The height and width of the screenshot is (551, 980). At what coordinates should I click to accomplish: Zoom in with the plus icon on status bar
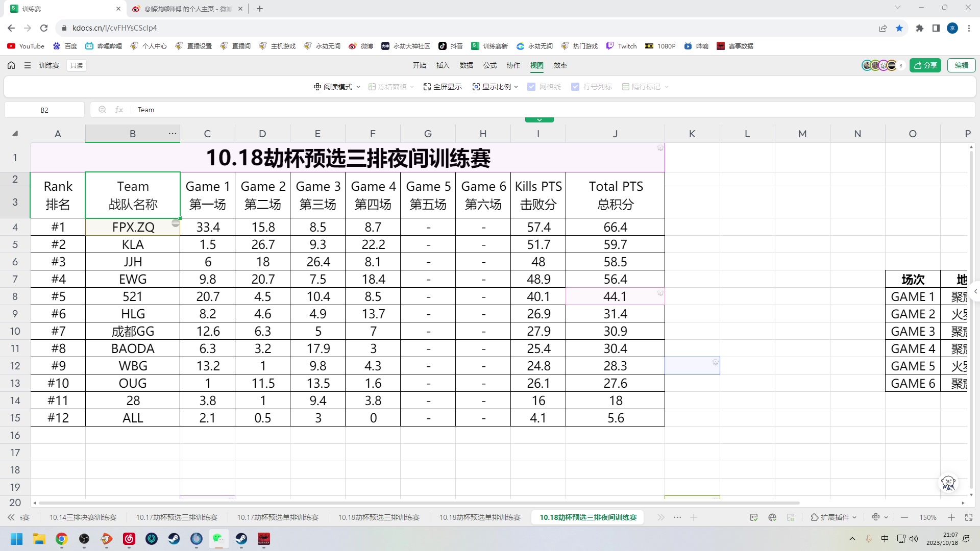point(951,517)
